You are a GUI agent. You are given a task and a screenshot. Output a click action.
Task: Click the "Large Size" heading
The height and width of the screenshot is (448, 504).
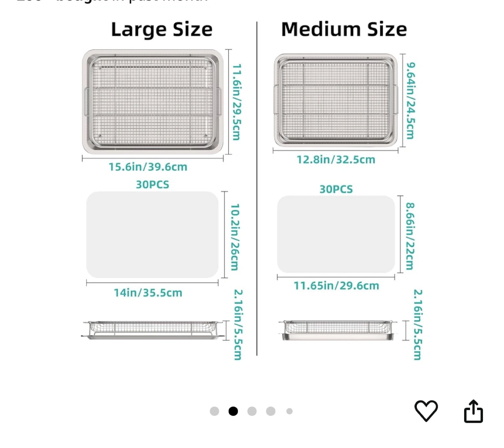tap(162, 29)
